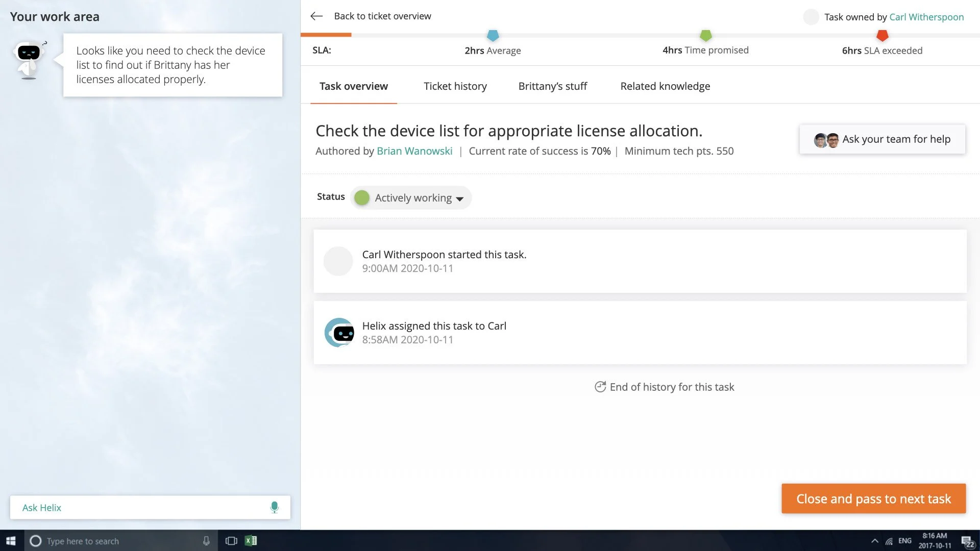Switch to the Ticket history tab
This screenshot has width=980, height=551.
click(x=455, y=86)
